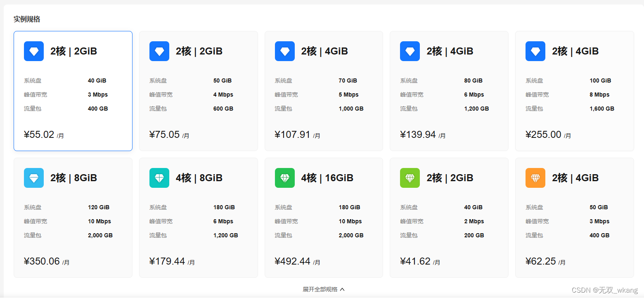Viewport: 644px width, 298px height.
Task: Click the ¥55.02 /月 price
Action: point(44,135)
